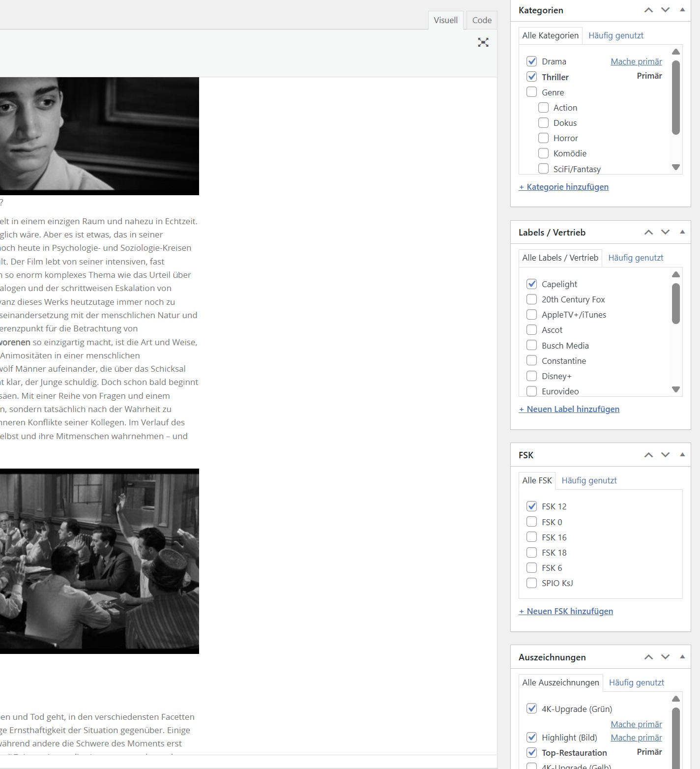Open Häufig genutzt tab in Kategorien
This screenshot has width=700, height=769.
616,35
